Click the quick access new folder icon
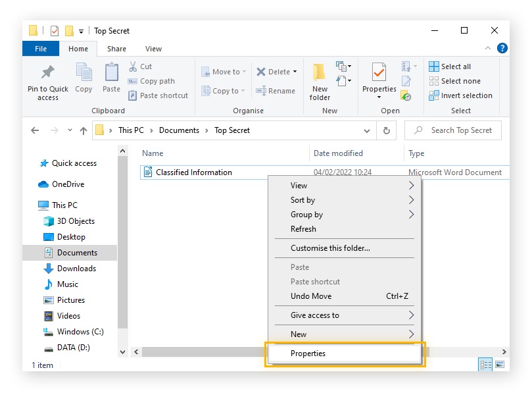Image resolution: width=532 pixels, height=393 pixels. [x=69, y=31]
